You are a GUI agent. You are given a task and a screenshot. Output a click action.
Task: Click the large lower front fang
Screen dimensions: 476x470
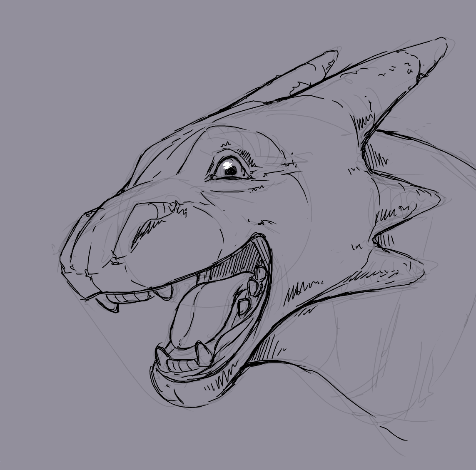click(204, 354)
